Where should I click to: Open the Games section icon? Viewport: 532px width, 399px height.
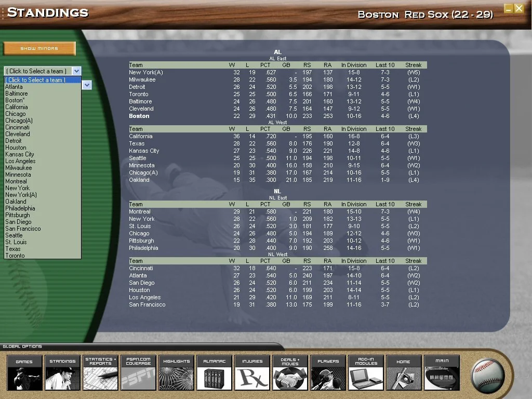(x=24, y=373)
